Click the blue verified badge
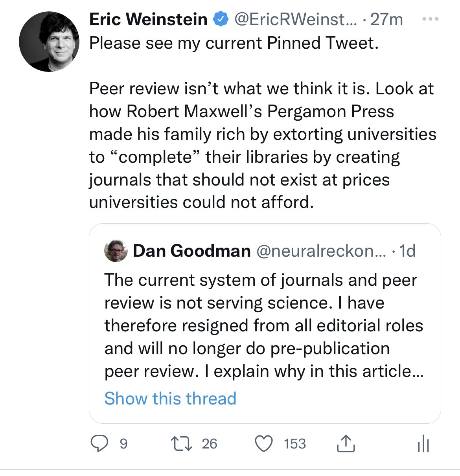460x476 pixels. coord(221,19)
